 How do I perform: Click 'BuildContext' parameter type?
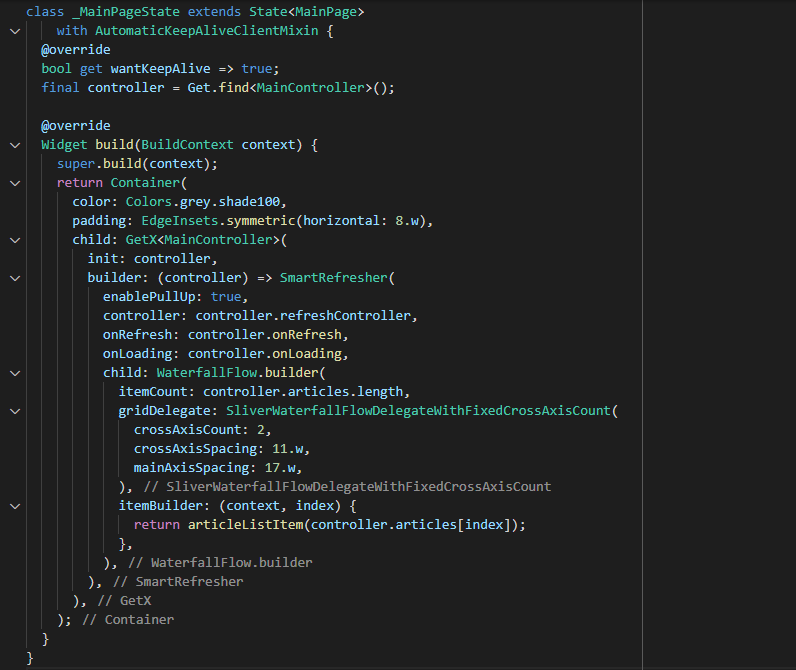(x=187, y=145)
